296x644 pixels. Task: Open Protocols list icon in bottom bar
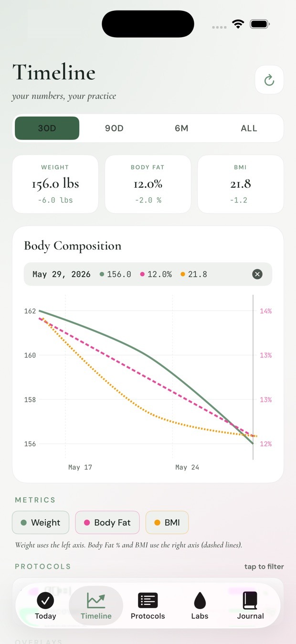148,600
